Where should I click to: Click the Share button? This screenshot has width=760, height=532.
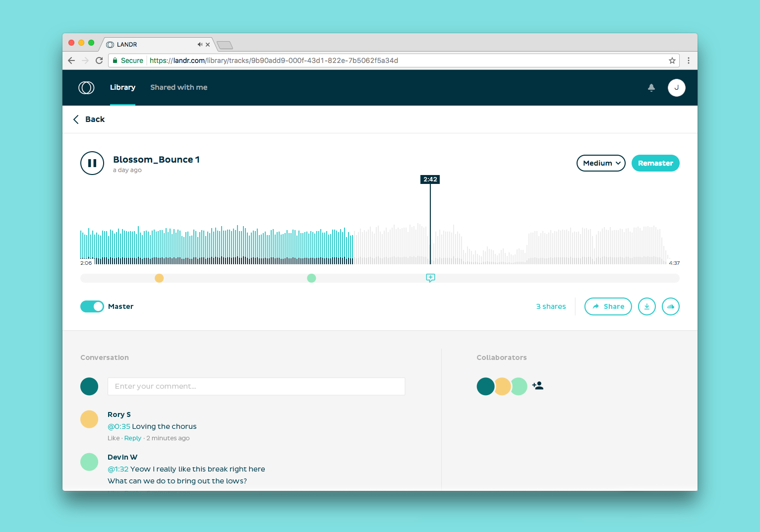click(x=608, y=306)
